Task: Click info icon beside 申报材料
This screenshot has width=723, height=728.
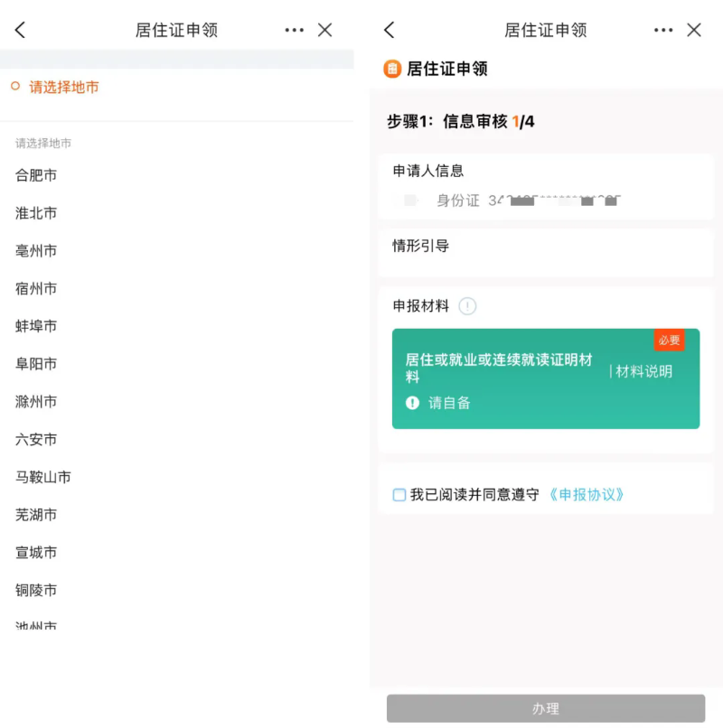Action: 467,306
